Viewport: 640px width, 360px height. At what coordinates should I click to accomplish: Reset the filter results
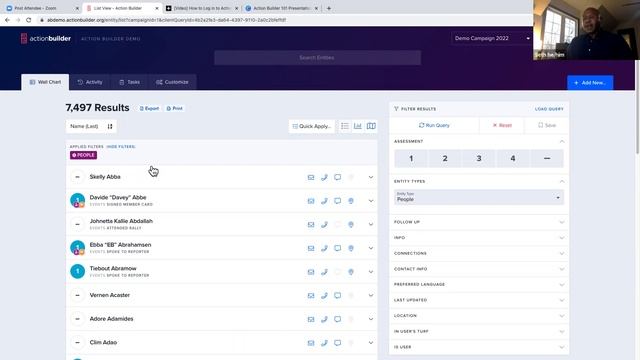(502, 125)
